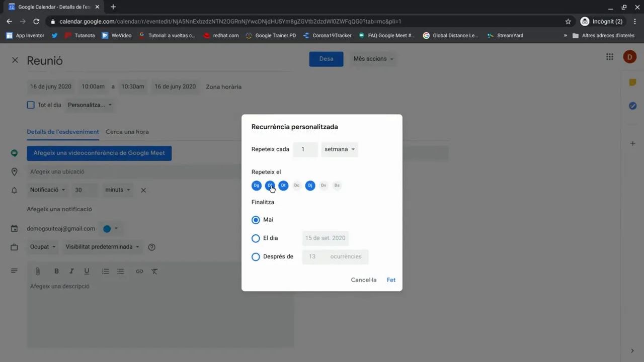Click the notification '30' value field
This screenshot has width=644, height=362.
85,190
